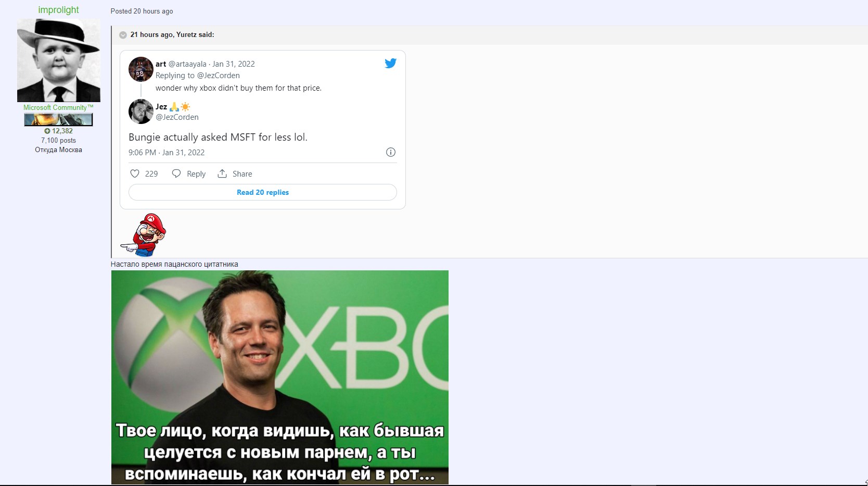This screenshot has height=486, width=868.
Task: Click 'Read 20 replies' button
Action: [x=263, y=192]
